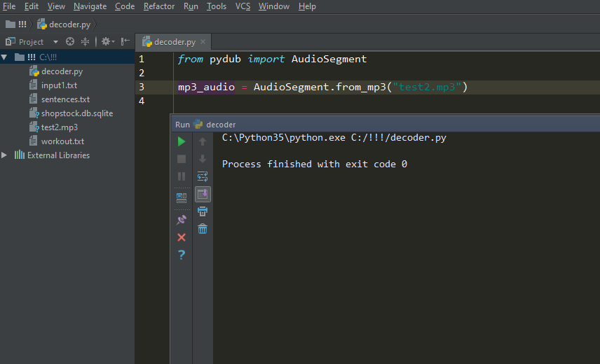Click the scroll from source target icon

(70, 42)
